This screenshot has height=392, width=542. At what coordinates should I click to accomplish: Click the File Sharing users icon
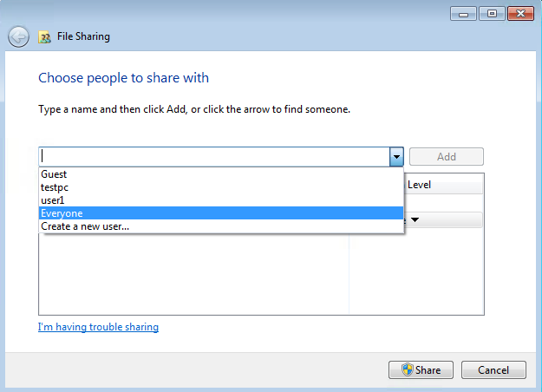pos(44,36)
